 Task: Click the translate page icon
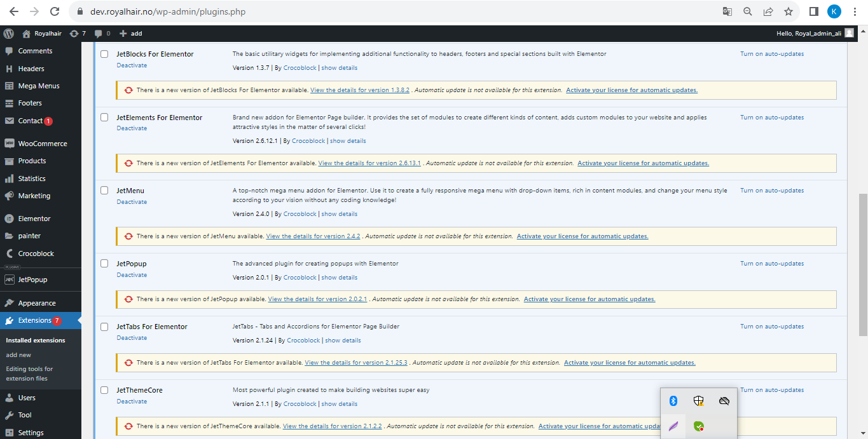click(727, 11)
